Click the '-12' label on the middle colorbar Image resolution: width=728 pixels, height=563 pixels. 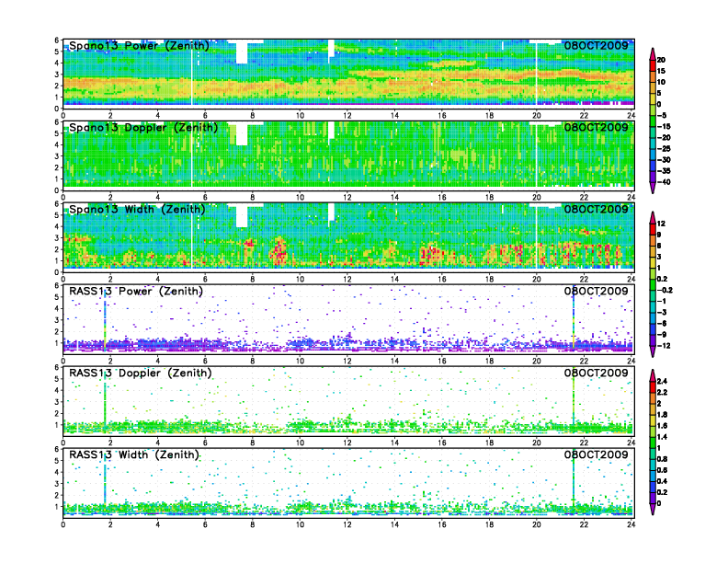click(664, 346)
